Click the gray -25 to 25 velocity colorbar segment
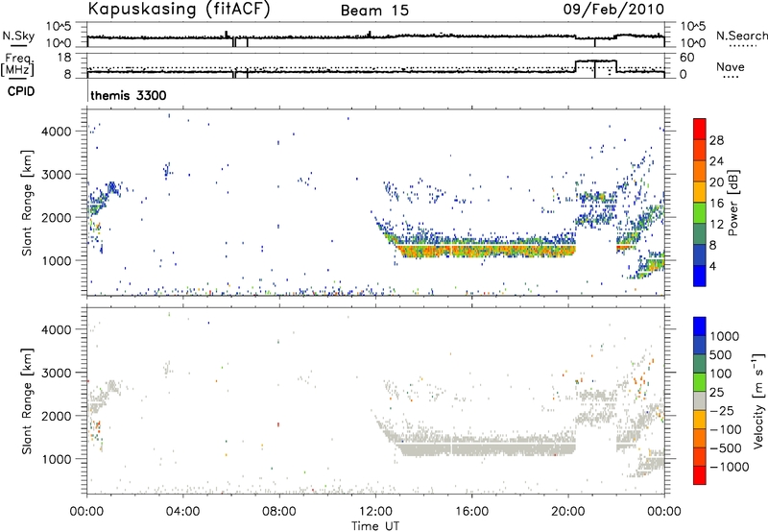 pos(700,401)
